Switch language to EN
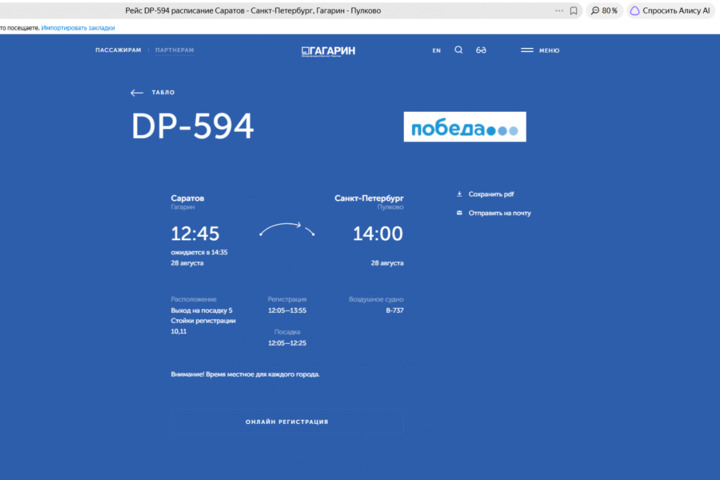 tap(436, 51)
